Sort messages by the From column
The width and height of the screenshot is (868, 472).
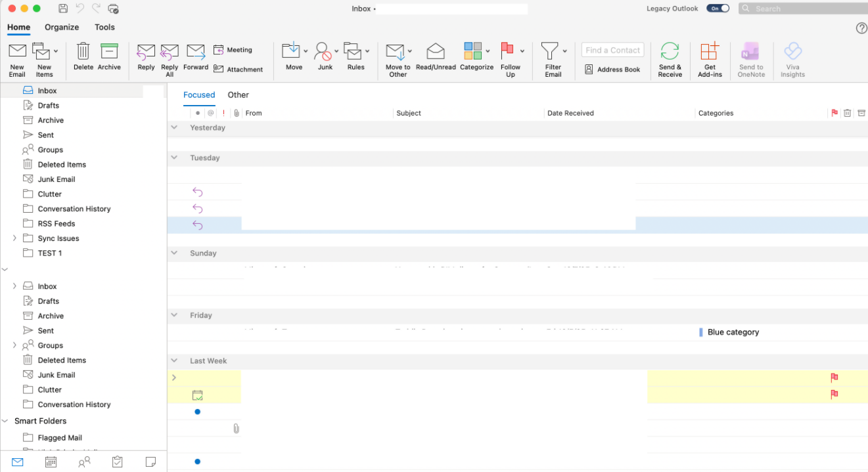pos(254,113)
